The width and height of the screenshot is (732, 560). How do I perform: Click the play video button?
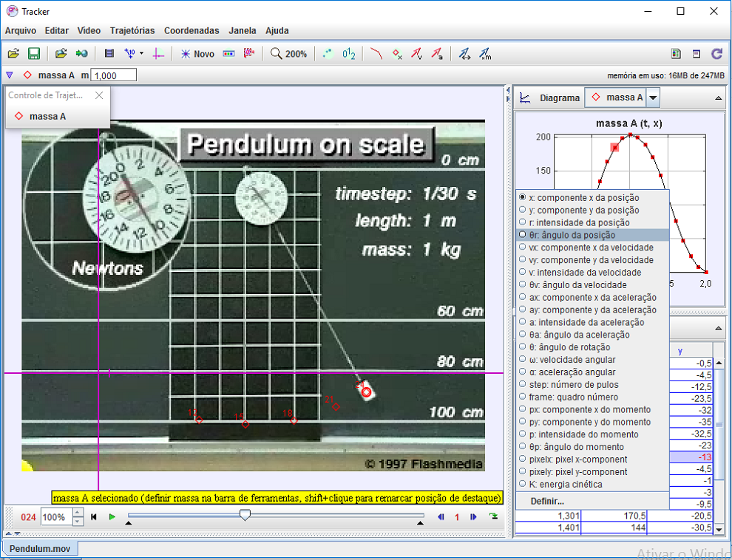point(112,516)
